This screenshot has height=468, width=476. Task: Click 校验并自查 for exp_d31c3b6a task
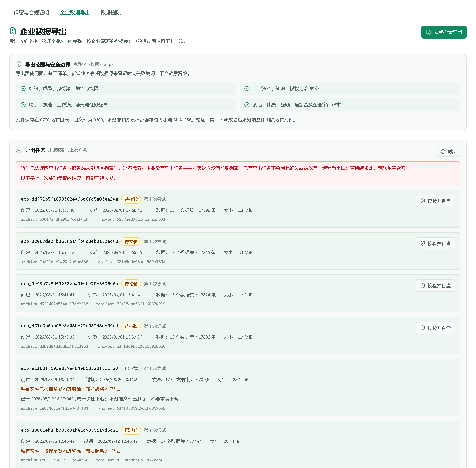435,328
